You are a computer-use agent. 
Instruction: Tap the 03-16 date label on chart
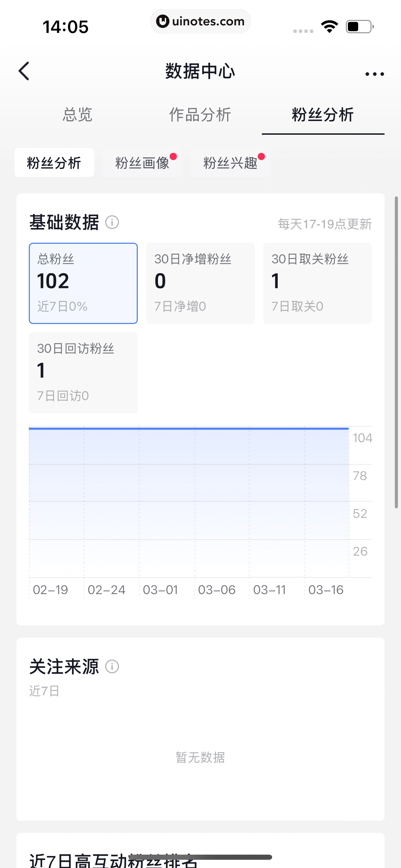coord(326,590)
